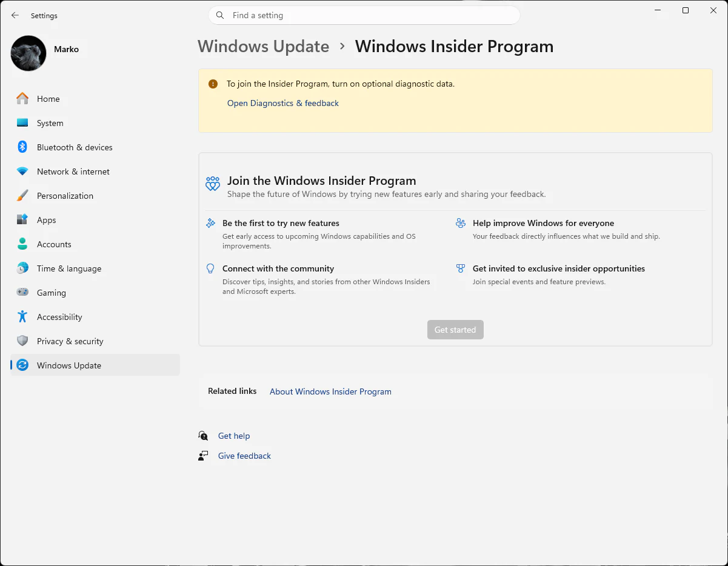Click the back arrow in Settings title bar

15,15
